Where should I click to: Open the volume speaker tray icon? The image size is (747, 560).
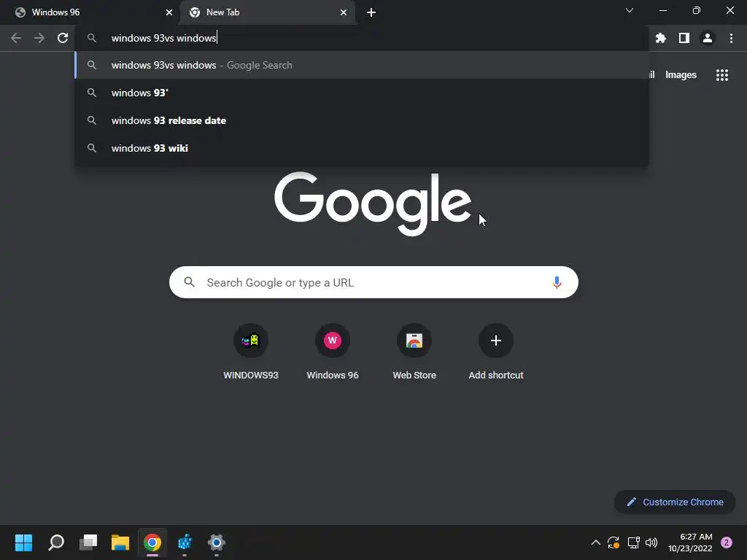(651, 542)
